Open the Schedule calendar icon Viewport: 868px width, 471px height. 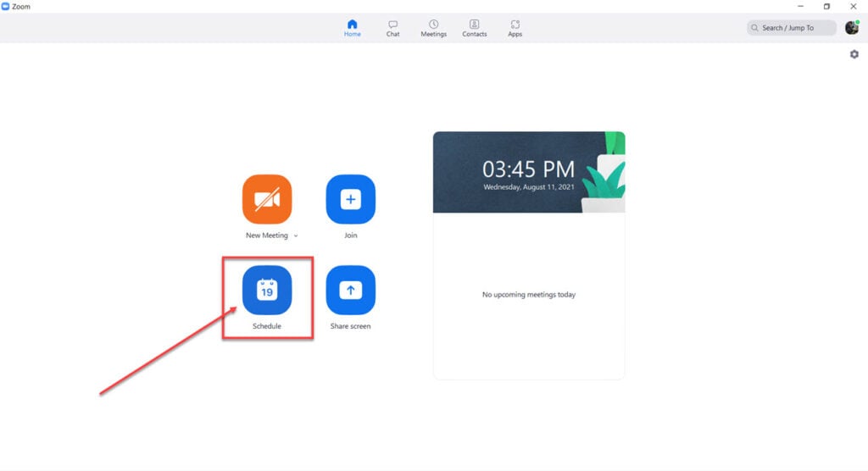pos(267,290)
